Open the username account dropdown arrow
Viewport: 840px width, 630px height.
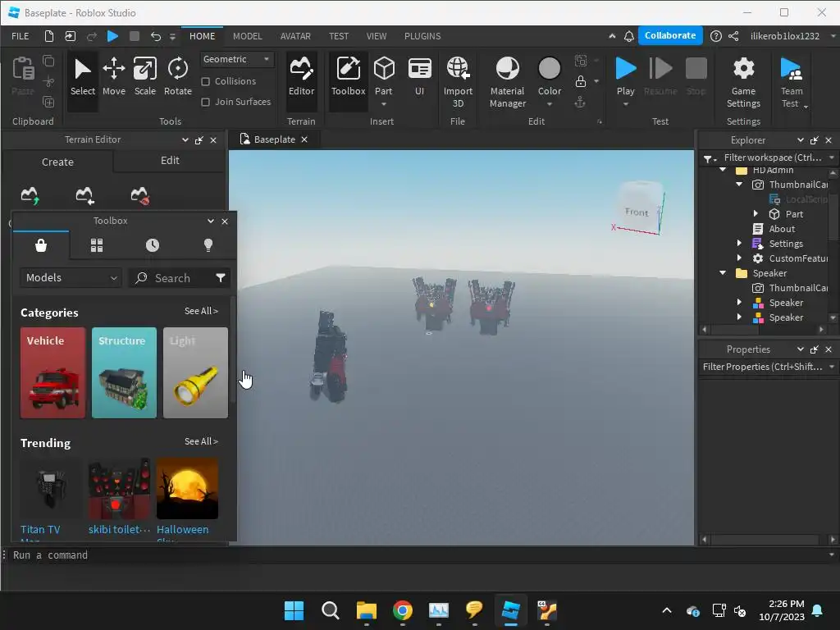[x=832, y=36]
